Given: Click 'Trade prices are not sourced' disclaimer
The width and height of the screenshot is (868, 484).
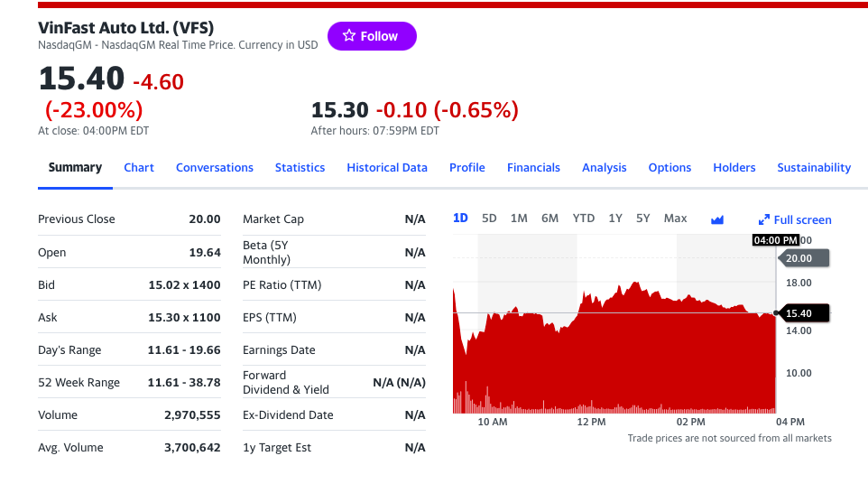Looking at the screenshot, I should tap(730, 438).
